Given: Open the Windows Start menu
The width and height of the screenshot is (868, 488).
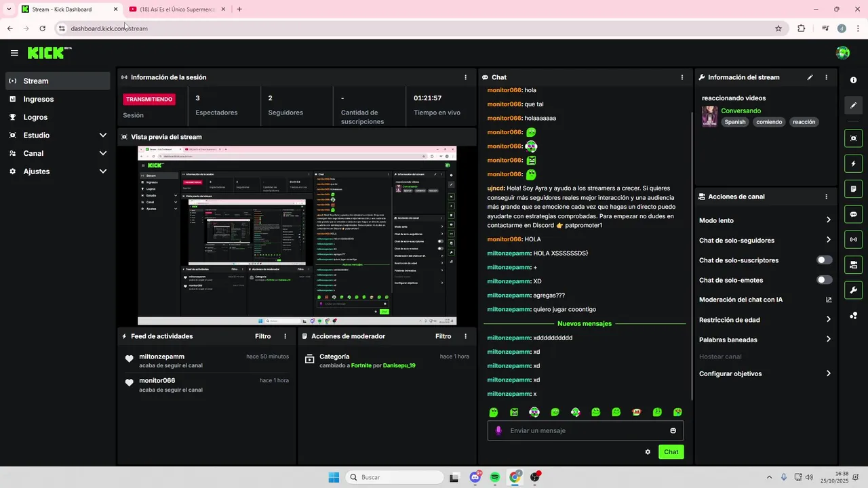Looking at the screenshot, I should pyautogui.click(x=334, y=477).
